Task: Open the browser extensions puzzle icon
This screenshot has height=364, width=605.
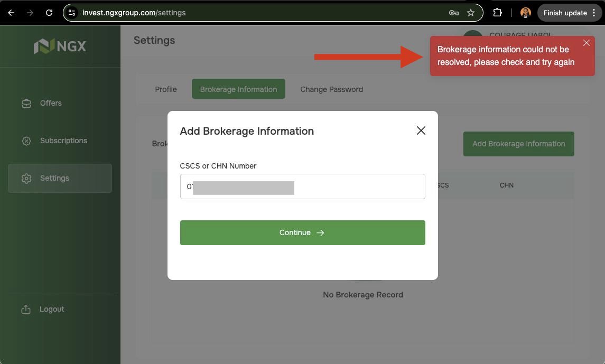Action: (x=497, y=13)
